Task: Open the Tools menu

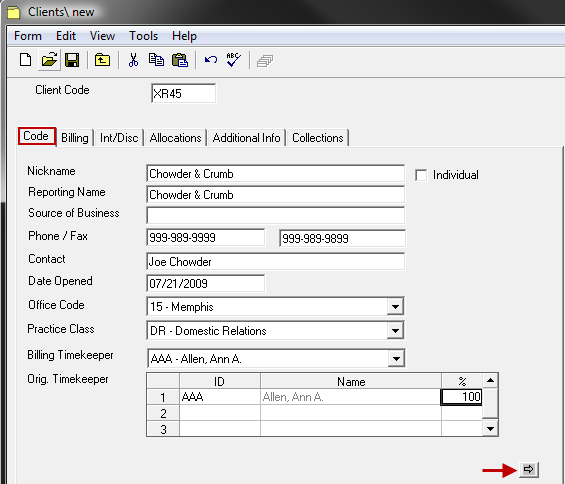Action: click(143, 36)
